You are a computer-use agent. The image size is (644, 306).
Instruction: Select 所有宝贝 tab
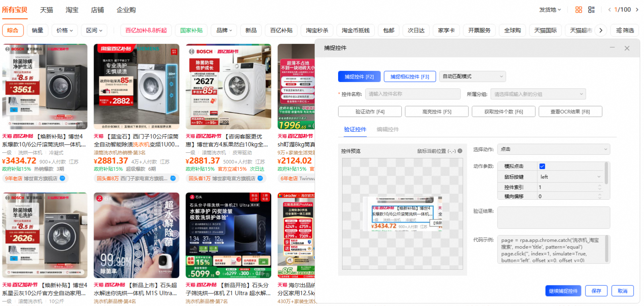(15, 10)
